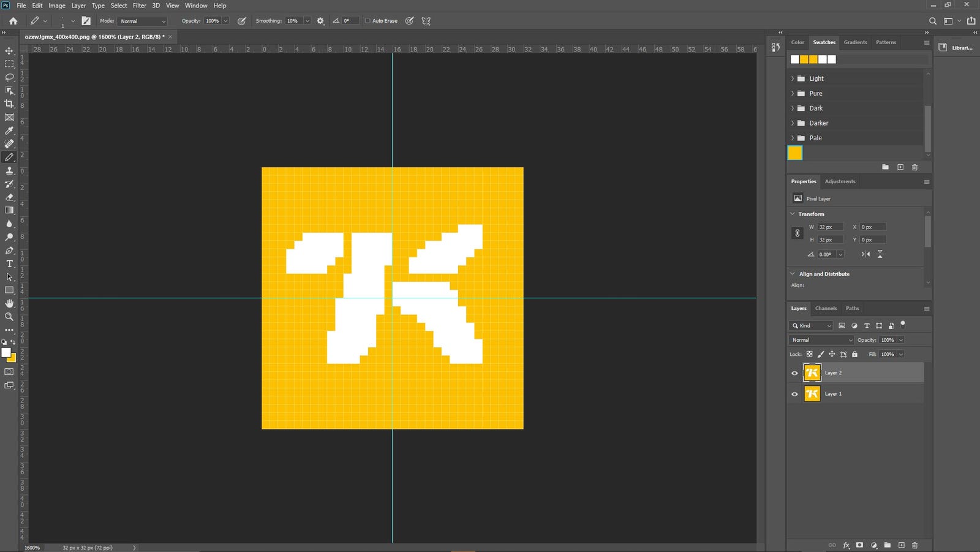Image resolution: width=980 pixels, height=552 pixels.
Task: Select the Gradient tool
Action: (x=9, y=210)
